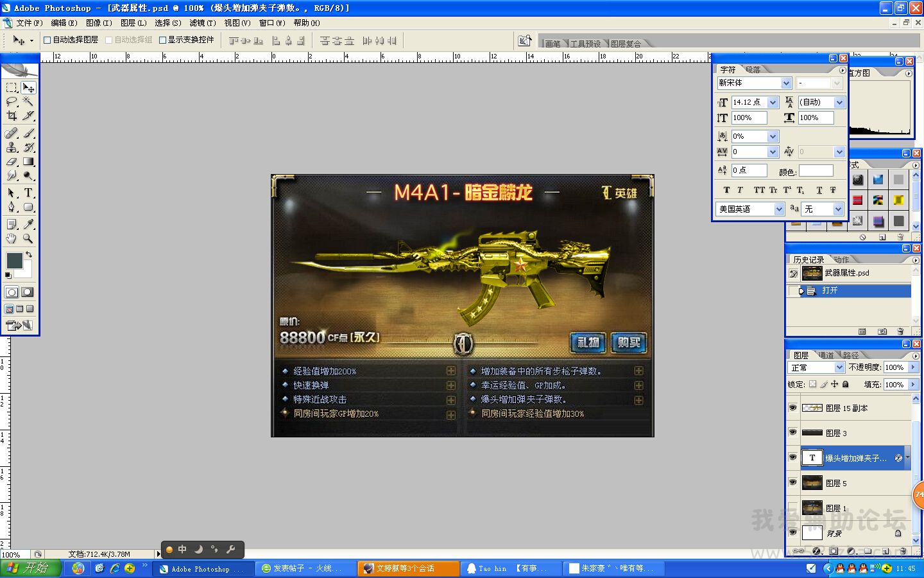Apply faux bold text style
This screenshot has width=924, height=578.
pos(726,190)
